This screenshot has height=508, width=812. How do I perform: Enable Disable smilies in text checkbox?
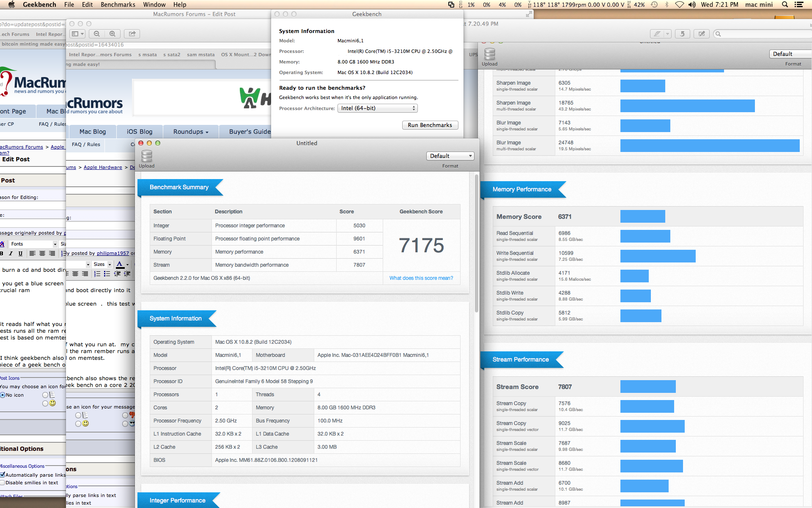click(3, 483)
